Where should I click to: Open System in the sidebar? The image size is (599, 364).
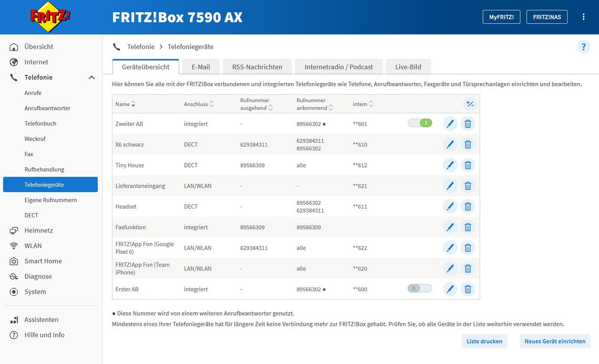(x=35, y=292)
